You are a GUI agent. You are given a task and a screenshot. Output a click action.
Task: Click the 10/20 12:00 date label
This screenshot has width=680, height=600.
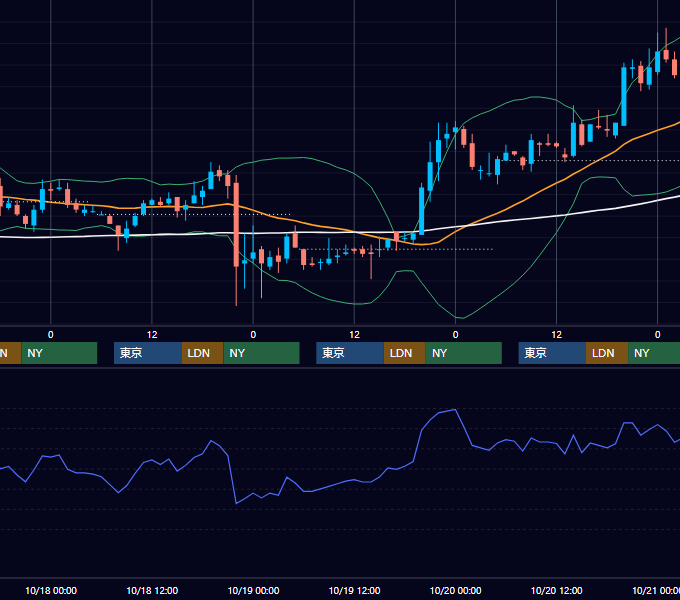pos(556,590)
